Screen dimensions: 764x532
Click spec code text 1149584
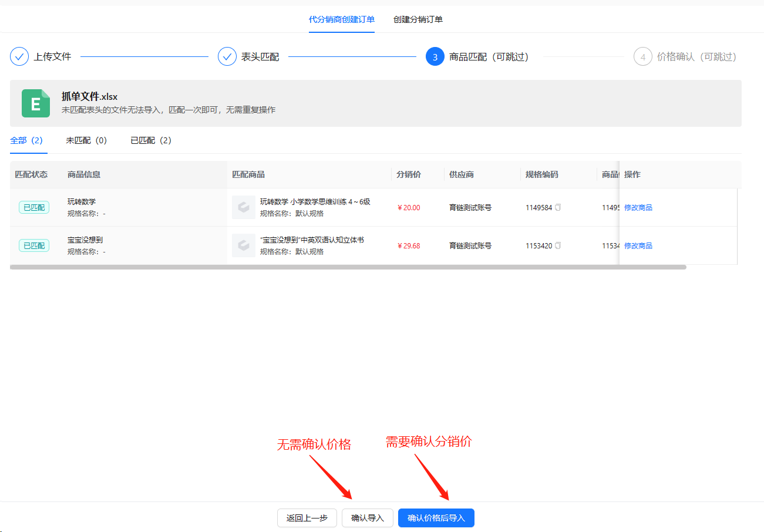coord(539,207)
